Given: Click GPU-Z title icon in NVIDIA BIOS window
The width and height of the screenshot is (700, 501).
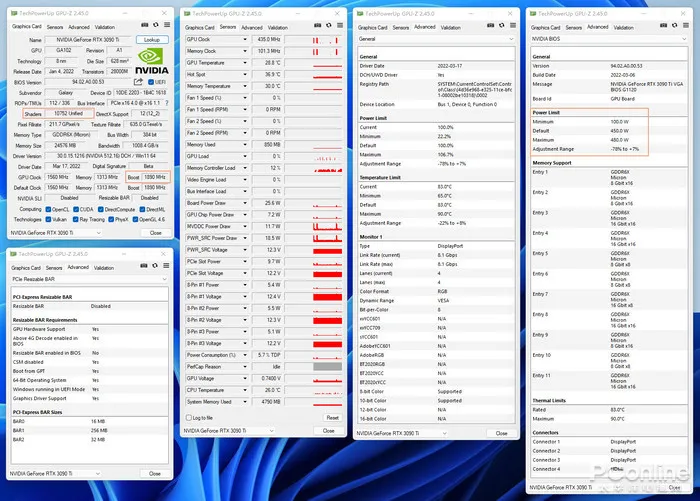Looking at the screenshot, I should 533,14.
